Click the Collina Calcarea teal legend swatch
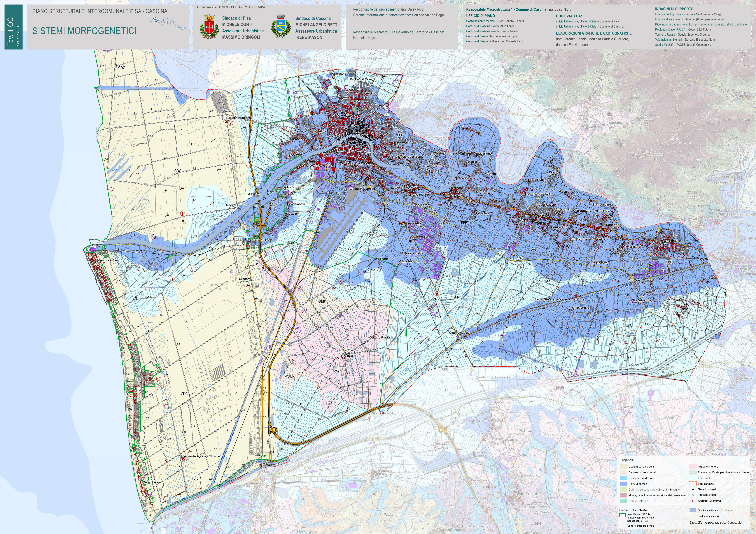756x534 pixels. tap(623, 501)
